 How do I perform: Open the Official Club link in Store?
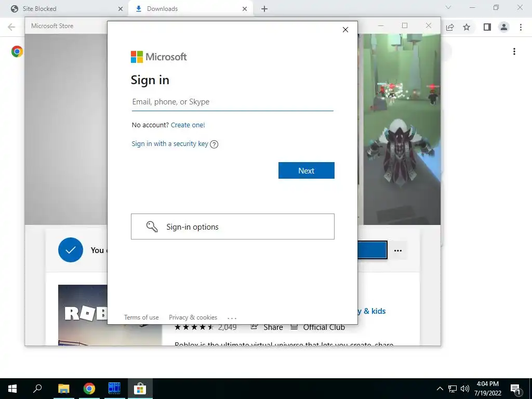coord(318,327)
